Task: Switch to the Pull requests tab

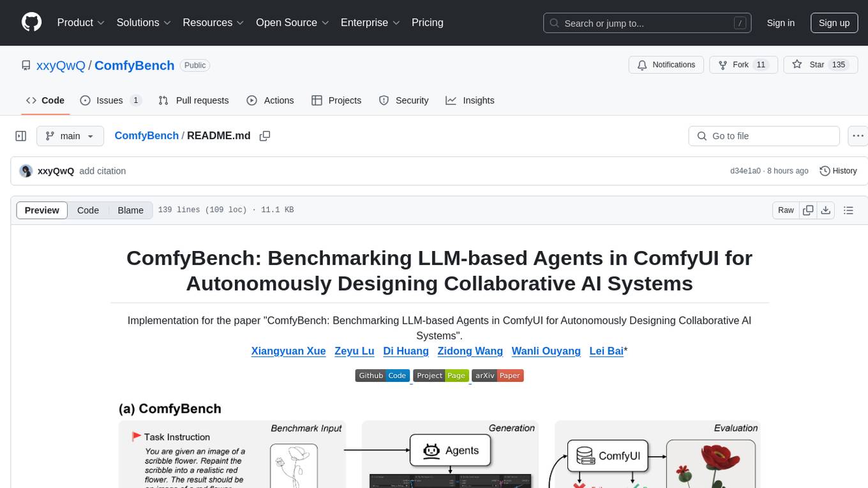Action: coord(193,100)
